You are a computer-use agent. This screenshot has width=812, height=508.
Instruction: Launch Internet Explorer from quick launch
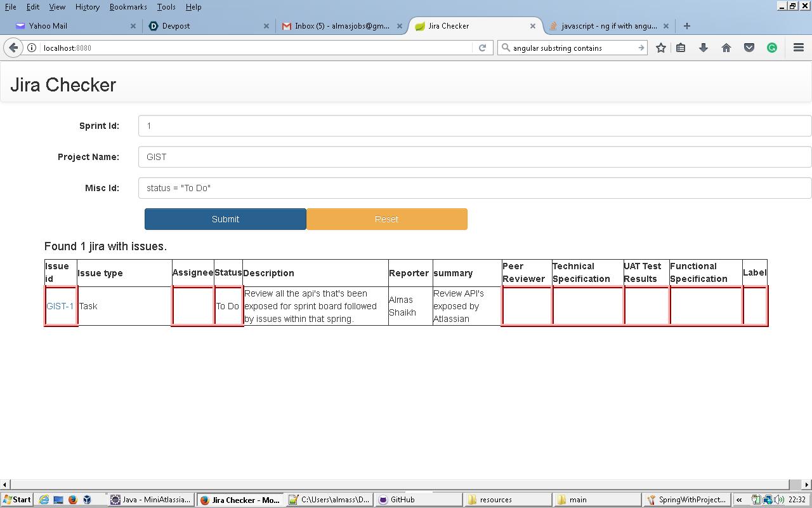[44, 500]
